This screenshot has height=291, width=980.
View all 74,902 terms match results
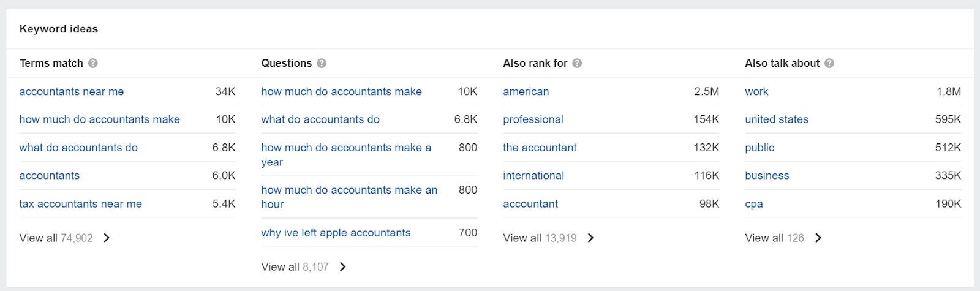coord(56,238)
